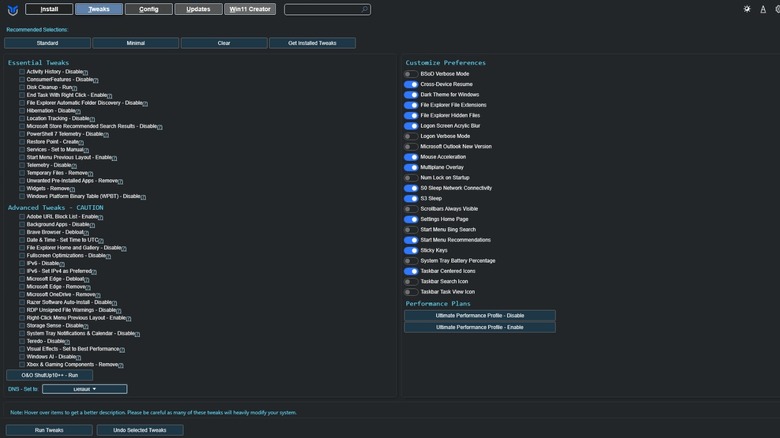
Task: Toggle Taskbar Task View Icon switch
Action: [411, 292]
